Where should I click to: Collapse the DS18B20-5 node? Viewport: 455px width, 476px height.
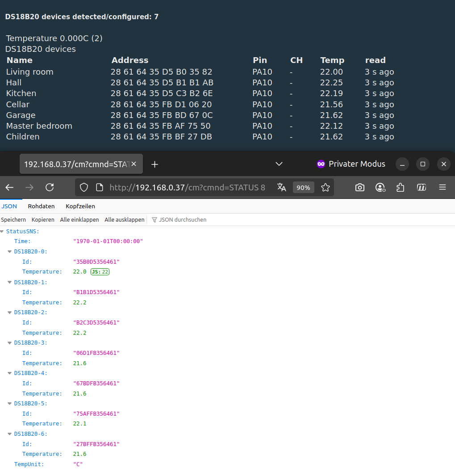10,404
